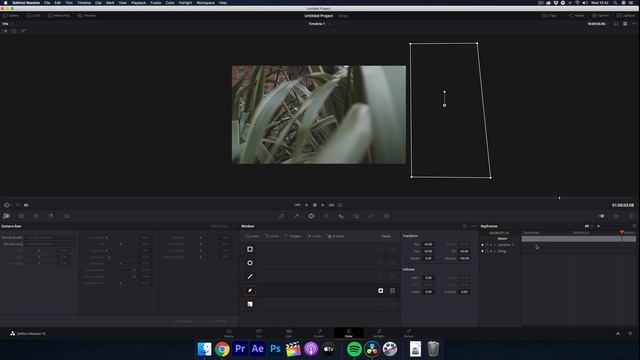Open the viewer overlay mode dropdown

pos(8,205)
